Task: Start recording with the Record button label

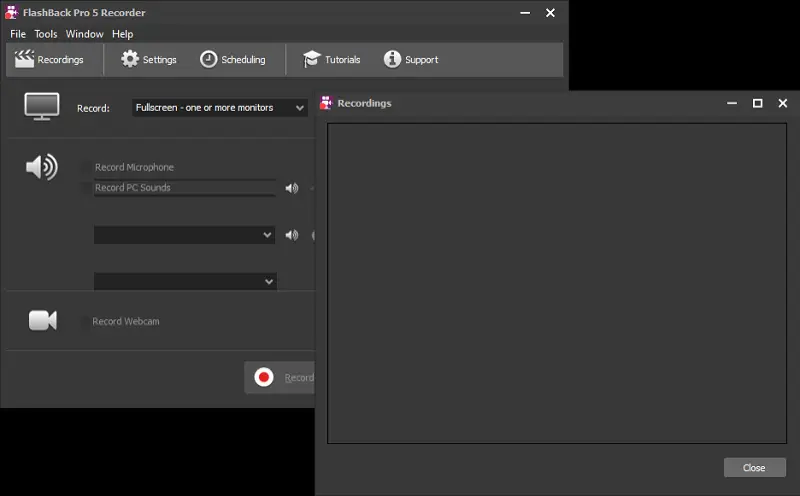Action: click(299, 378)
